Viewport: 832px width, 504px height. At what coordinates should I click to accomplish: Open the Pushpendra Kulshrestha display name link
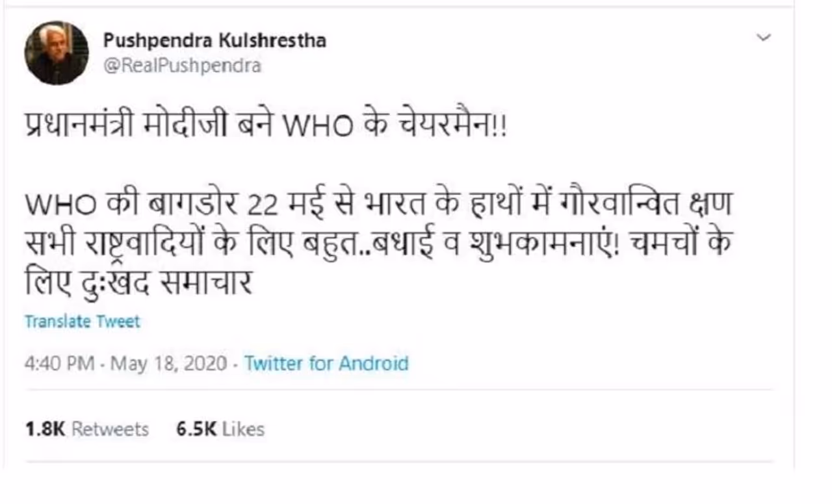[214, 40]
